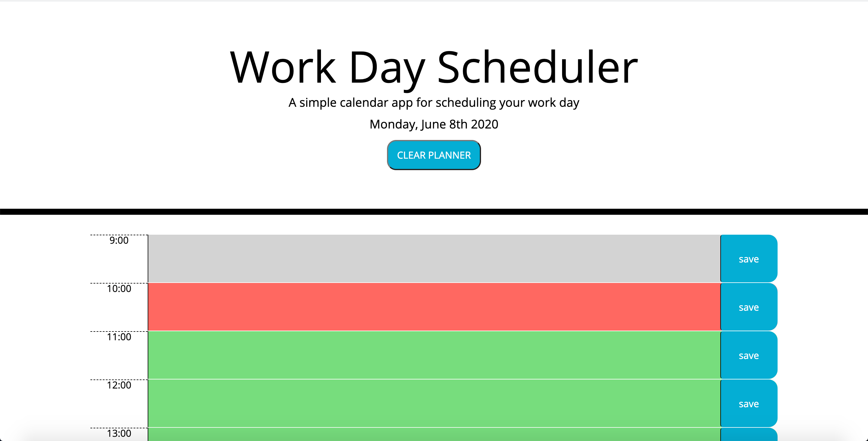Select the 12:00 hour label
The height and width of the screenshot is (441, 868).
[x=119, y=385]
